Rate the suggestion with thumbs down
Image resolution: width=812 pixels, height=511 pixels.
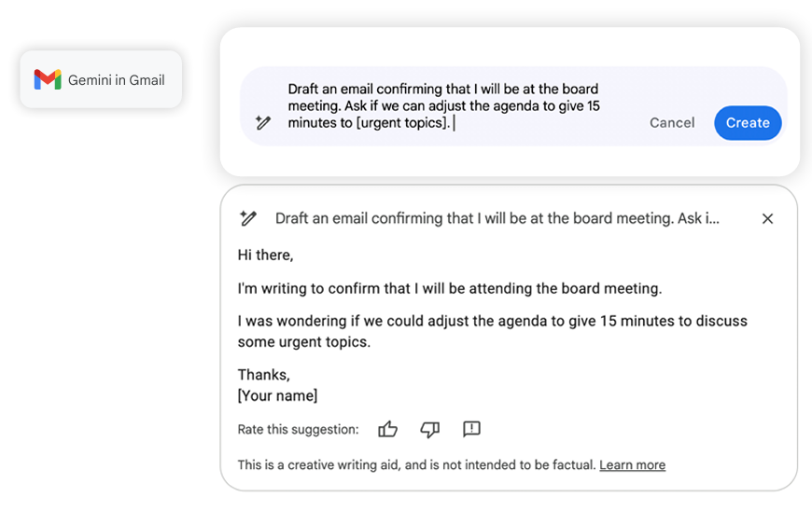(429, 429)
